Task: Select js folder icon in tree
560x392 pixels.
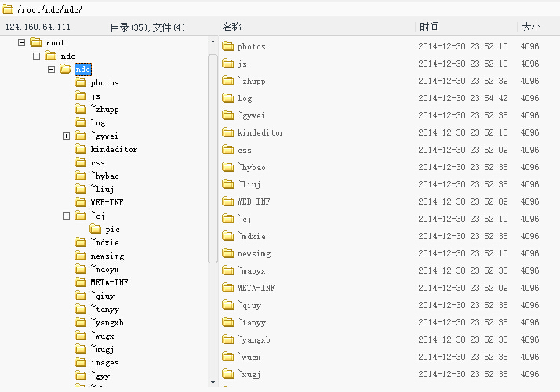Action: 81,96
